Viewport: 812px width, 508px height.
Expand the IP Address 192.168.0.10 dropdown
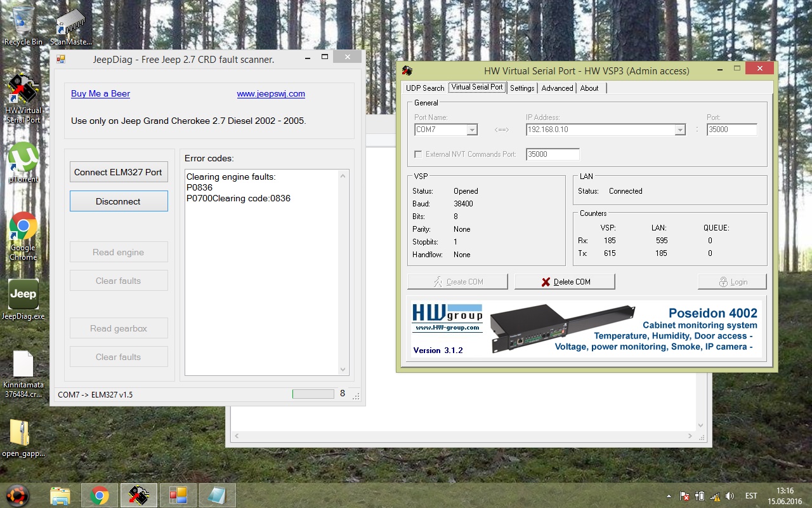[x=680, y=130]
